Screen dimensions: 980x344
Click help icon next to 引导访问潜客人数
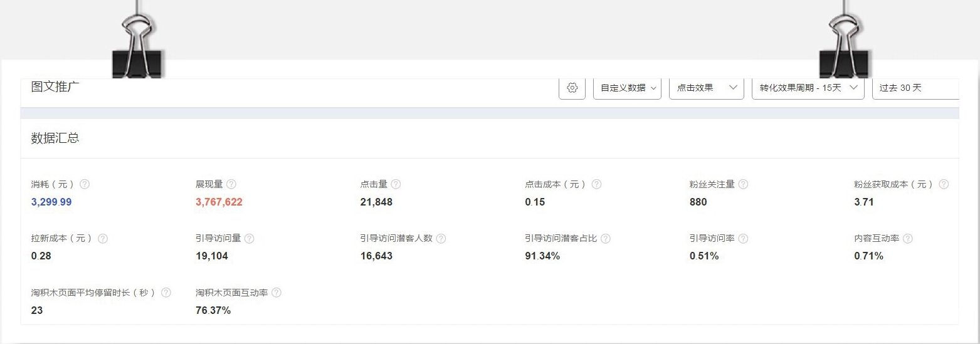[x=441, y=239]
